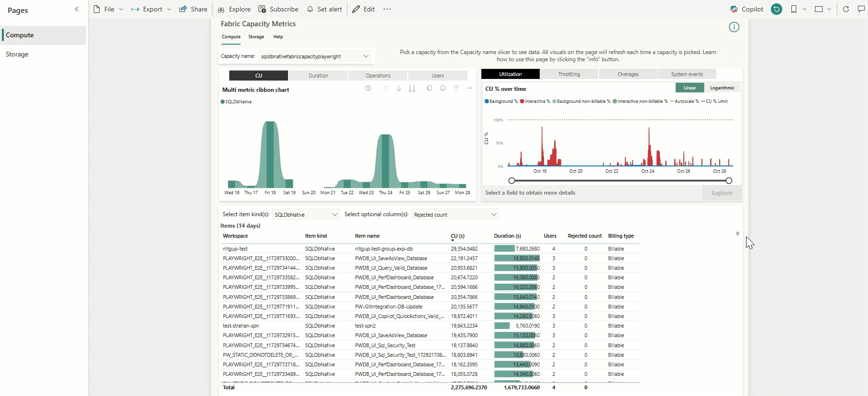The width and height of the screenshot is (868, 396).
Task: Click the Subscribe button
Action: [278, 9]
